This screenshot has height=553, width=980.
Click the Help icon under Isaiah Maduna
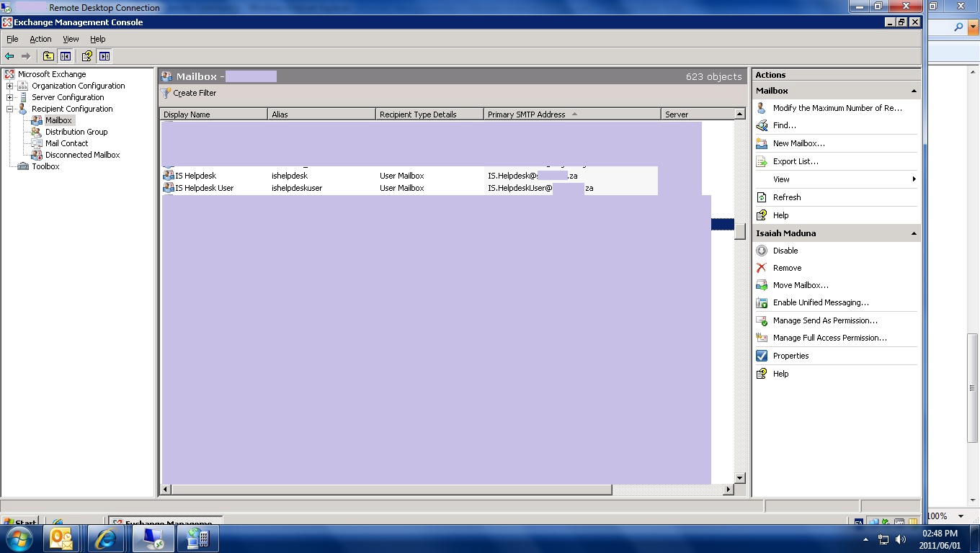coord(762,374)
